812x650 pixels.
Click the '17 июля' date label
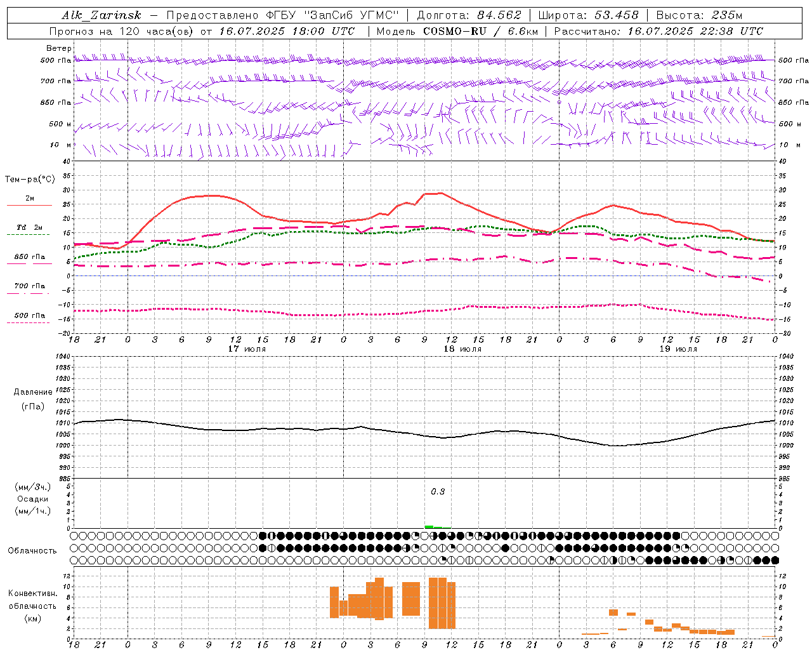click(247, 349)
